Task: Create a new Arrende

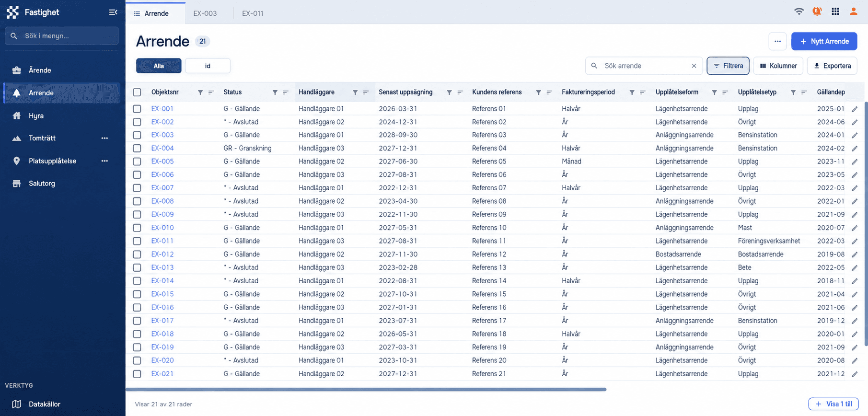Action: [x=824, y=41]
